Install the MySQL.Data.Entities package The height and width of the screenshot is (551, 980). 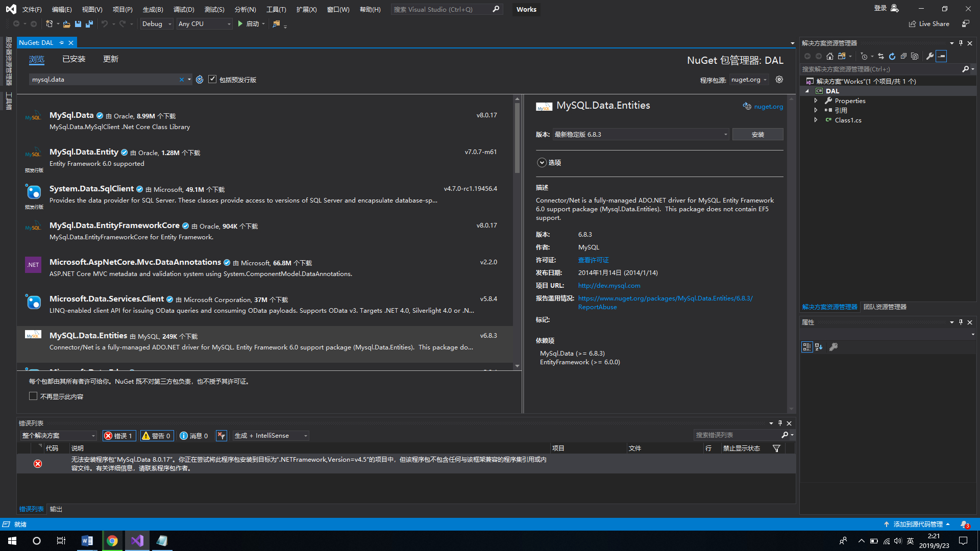pos(758,134)
